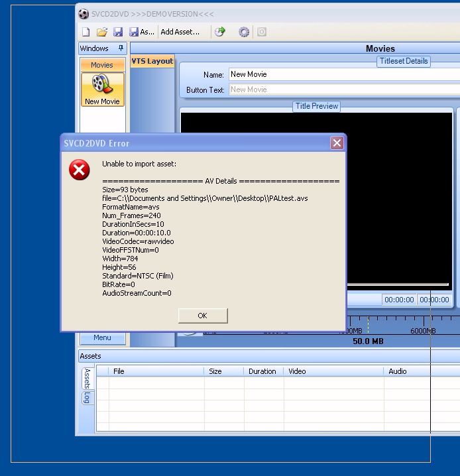Select the Movies panel header

click(102, 65)
